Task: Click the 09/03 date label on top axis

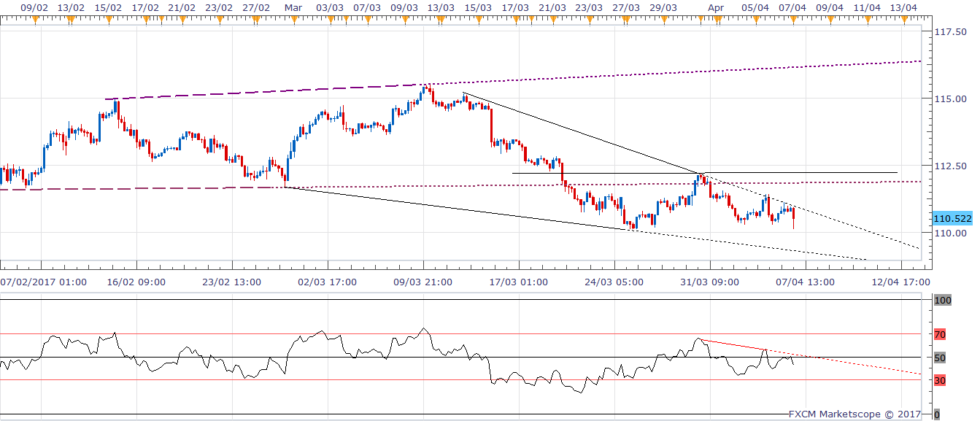Action: tap(404, 7)
